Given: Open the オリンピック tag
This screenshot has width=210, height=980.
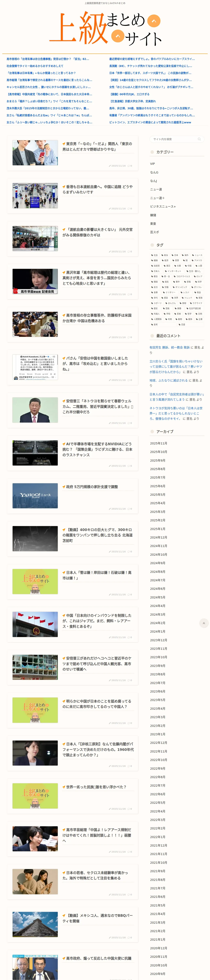Looking at the screenshot, I should (180, 287).
